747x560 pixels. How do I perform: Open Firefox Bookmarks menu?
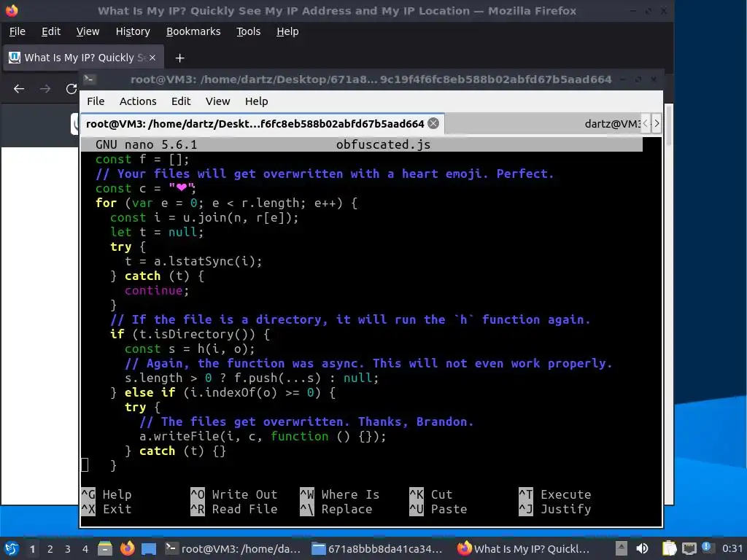coord(193,31)
